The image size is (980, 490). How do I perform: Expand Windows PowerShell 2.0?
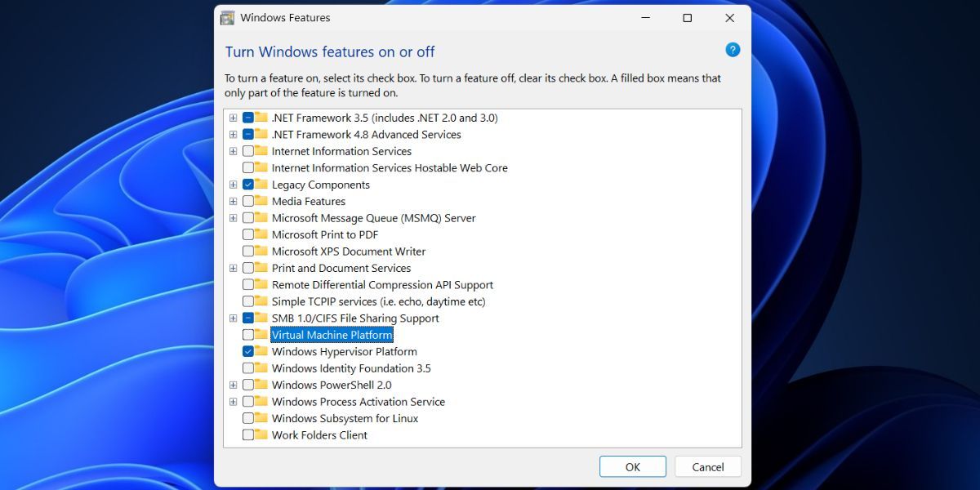tap(234, 385)
